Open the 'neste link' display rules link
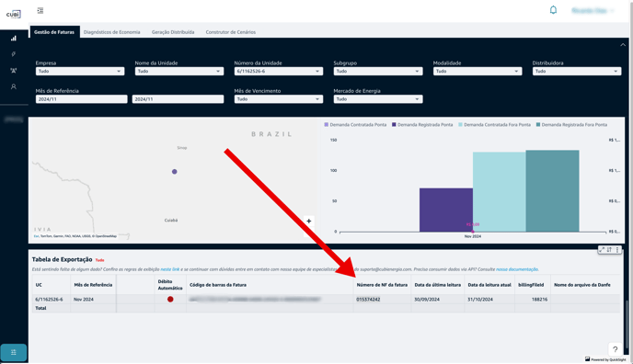633x364 pixels. pos(170,269)
